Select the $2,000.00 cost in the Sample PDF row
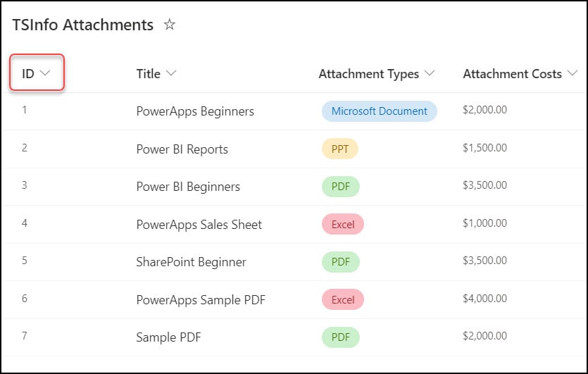588x374 pixels. (484, 336)
